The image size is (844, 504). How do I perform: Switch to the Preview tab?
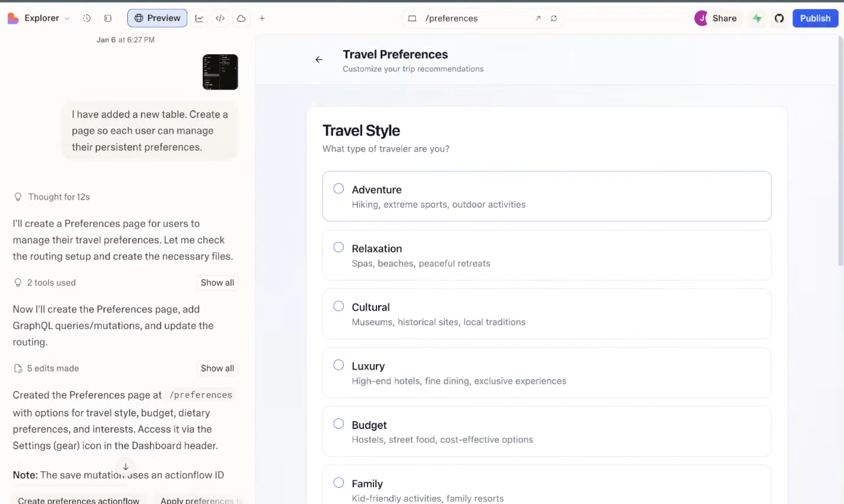tap(157, 18)
